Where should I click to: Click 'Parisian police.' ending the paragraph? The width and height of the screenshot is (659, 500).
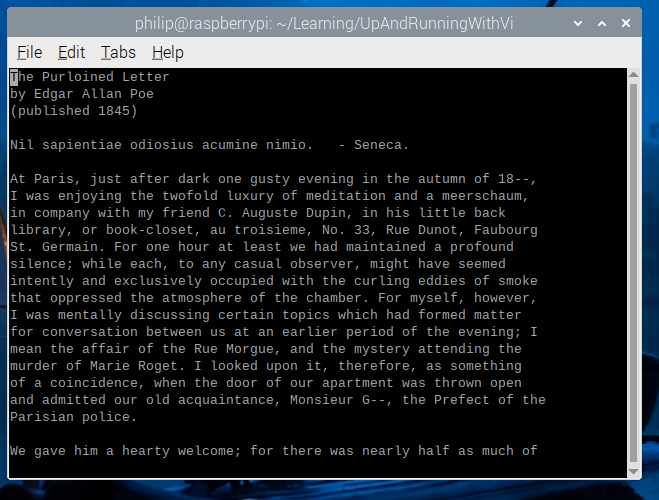pos(74,417)
